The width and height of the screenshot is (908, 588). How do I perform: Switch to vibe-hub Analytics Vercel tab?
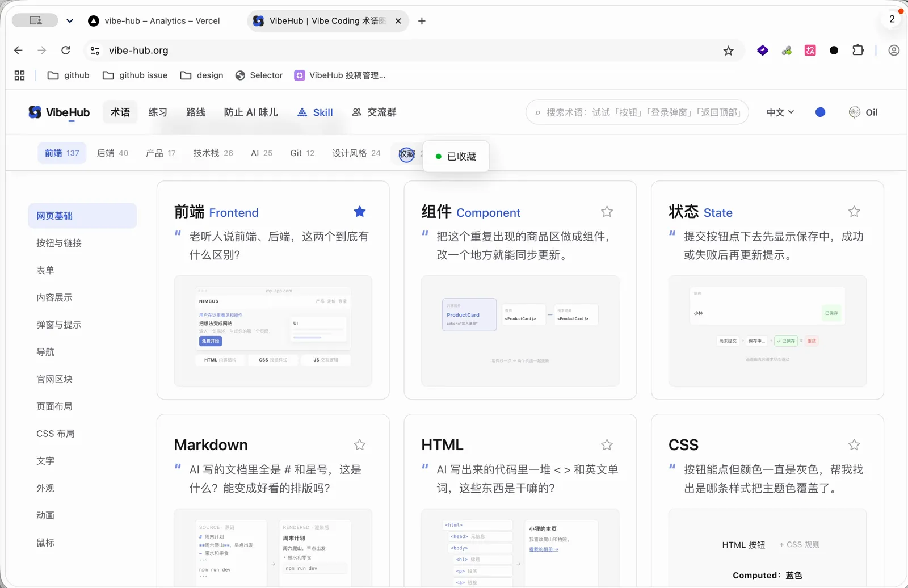[x=154, y=21]
